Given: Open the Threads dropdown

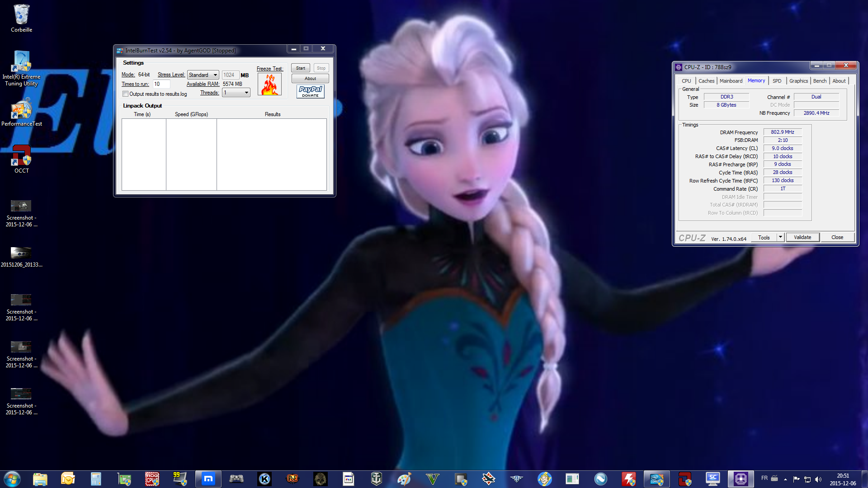Looking at the screenshot, I should point(236,93).
